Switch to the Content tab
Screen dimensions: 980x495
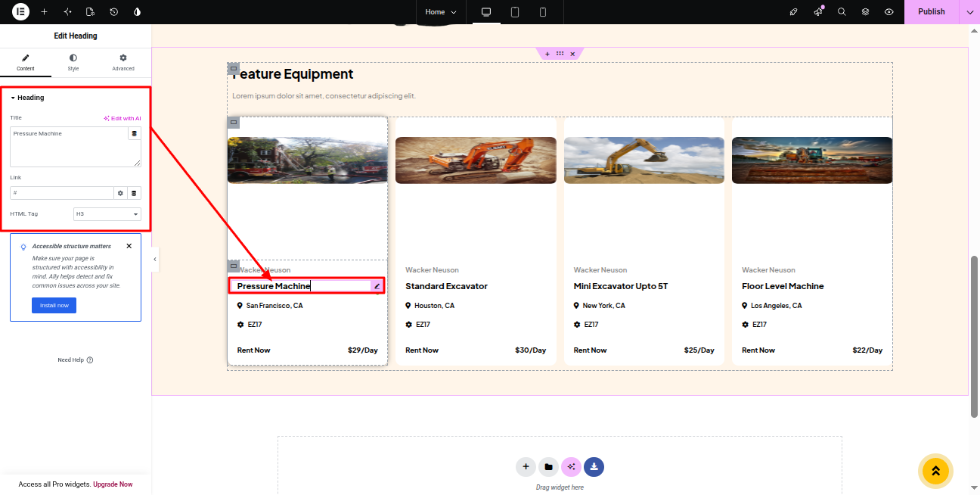tap(26, 63)
